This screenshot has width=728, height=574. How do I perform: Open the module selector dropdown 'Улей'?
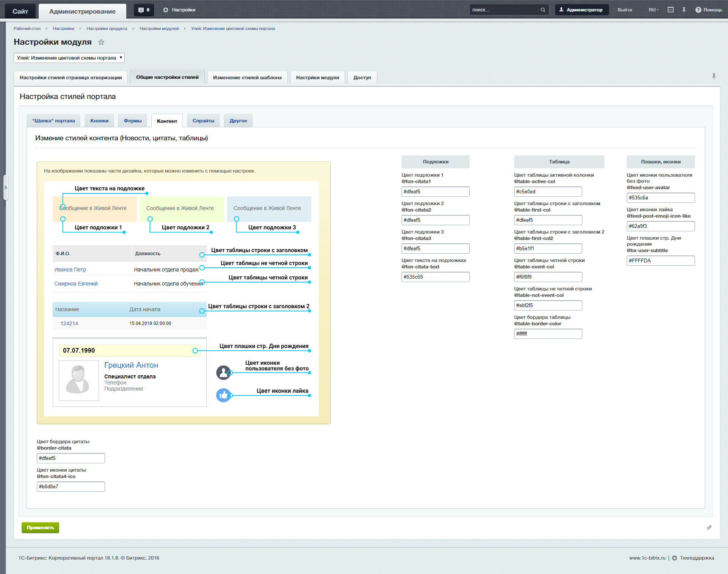click(69, 58)
